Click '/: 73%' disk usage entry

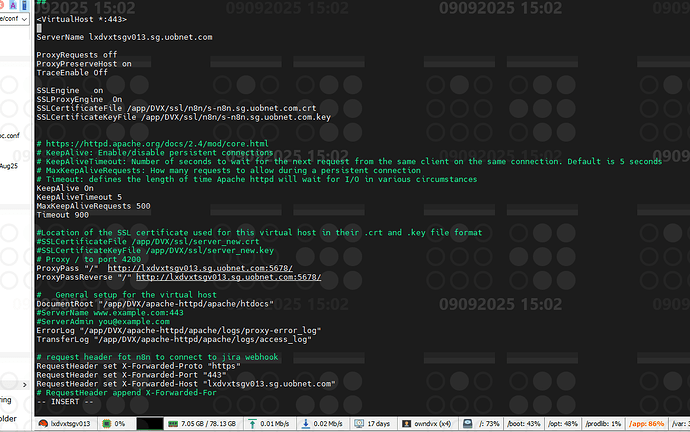tap(489, 424)
